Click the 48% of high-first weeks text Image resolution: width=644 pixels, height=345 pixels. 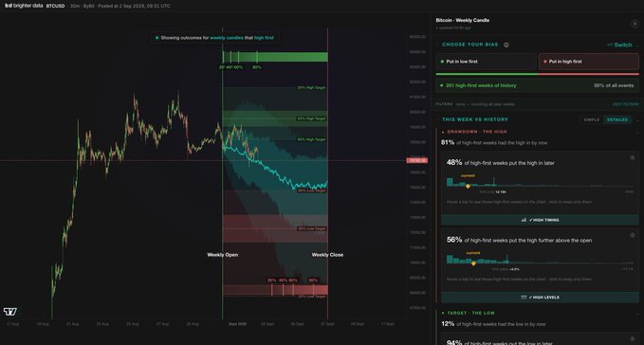tap(500, 163)
